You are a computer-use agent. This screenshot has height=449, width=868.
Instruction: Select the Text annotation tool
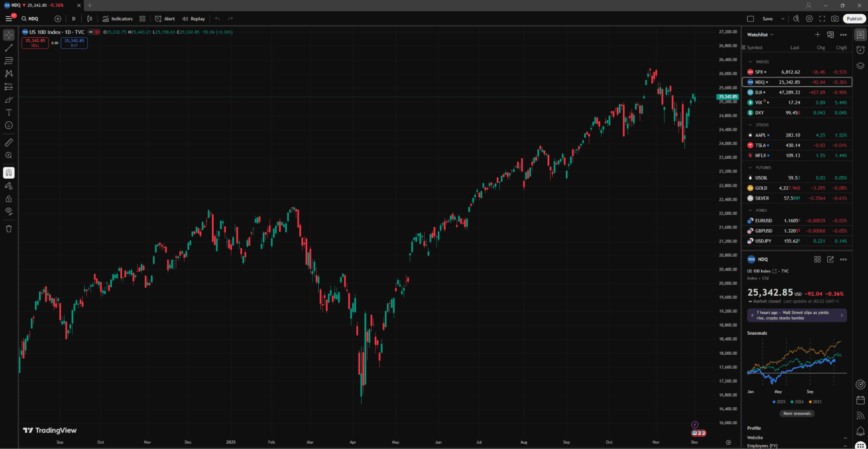[9, 112]
